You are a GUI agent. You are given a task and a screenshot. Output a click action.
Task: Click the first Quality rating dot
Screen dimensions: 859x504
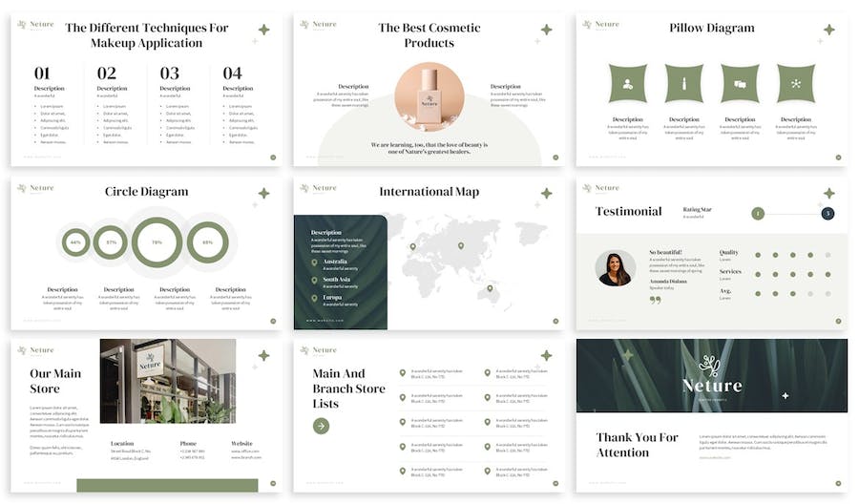coord(757,255)
